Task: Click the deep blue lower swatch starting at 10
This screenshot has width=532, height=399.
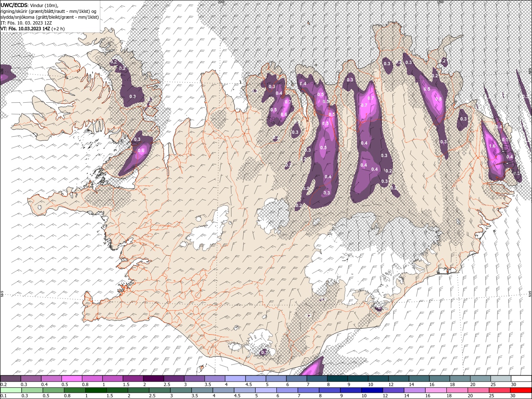Action: point(372,390)
